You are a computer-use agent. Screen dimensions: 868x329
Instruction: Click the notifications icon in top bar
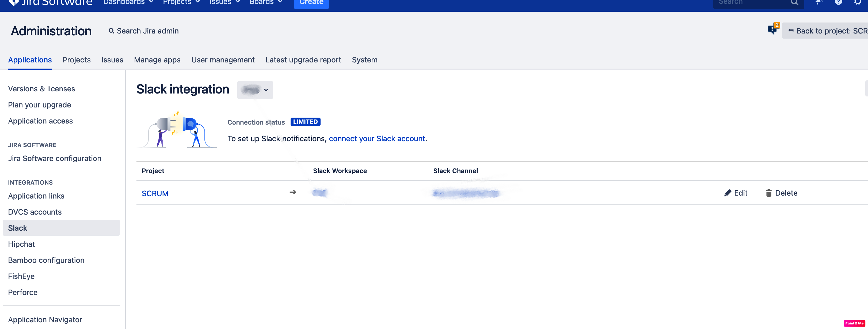[x=819, y=2]
